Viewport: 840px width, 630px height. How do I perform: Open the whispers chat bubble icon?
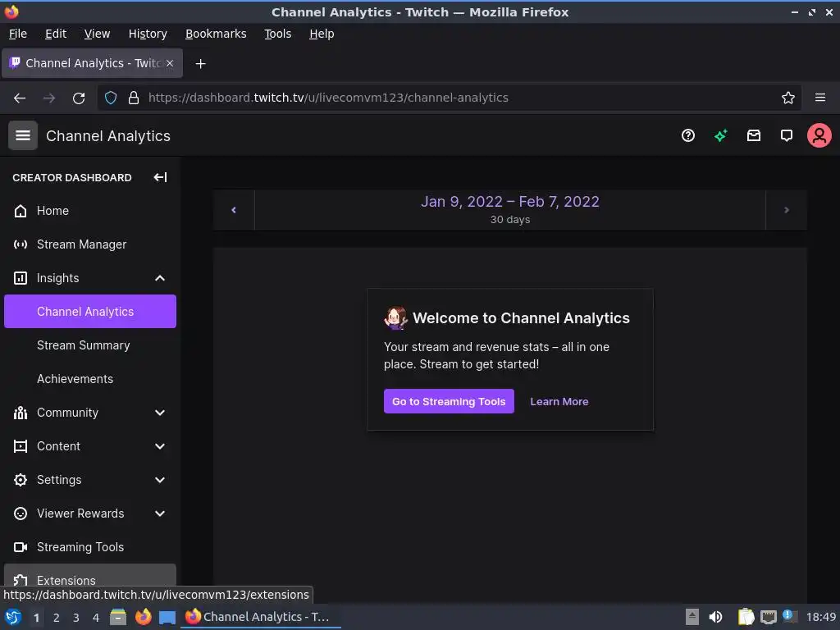787,135
